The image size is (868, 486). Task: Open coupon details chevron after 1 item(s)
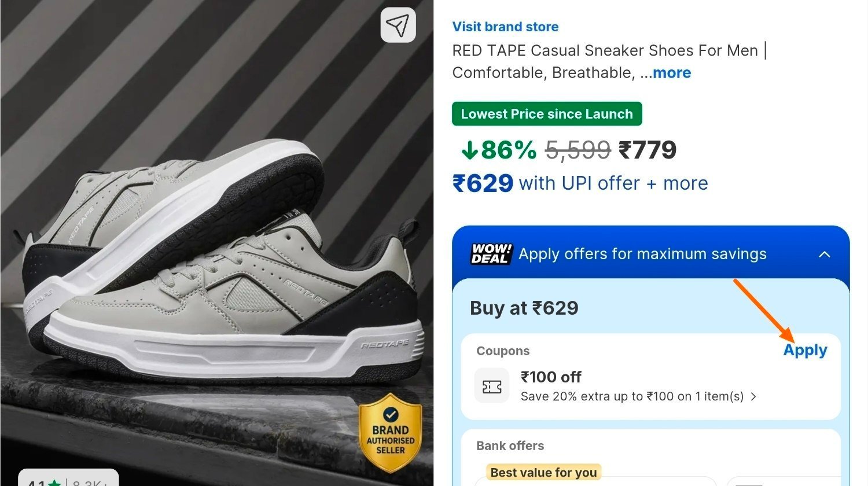tap(753, 397)
